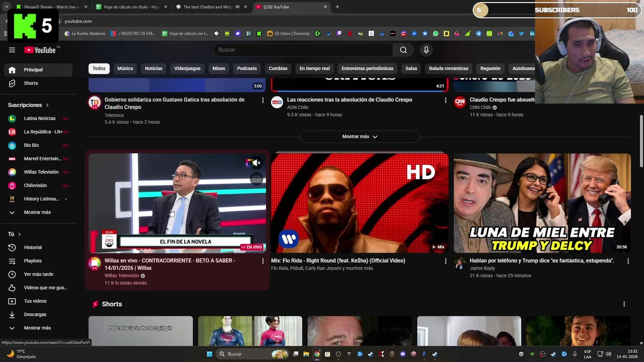Expand subscriptions with Mostrar más
Screen dimensions: 644x362
[x=38, y=212]
